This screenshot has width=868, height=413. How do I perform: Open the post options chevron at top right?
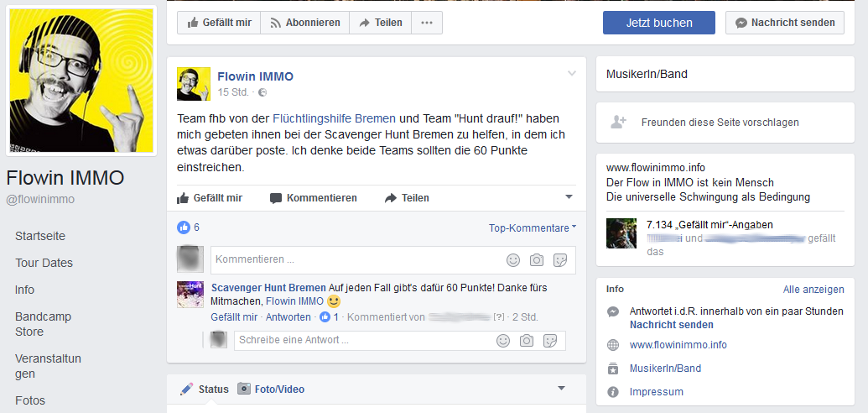click(572, 74)
